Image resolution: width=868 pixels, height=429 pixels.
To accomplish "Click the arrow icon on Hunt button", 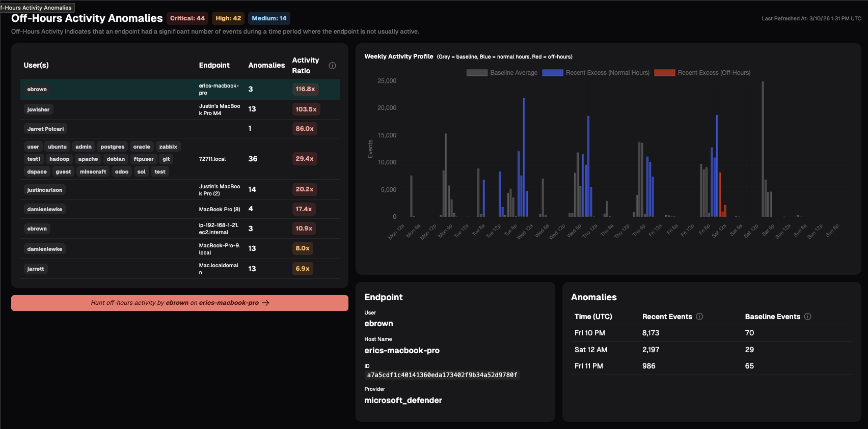I will coord(265,303).
